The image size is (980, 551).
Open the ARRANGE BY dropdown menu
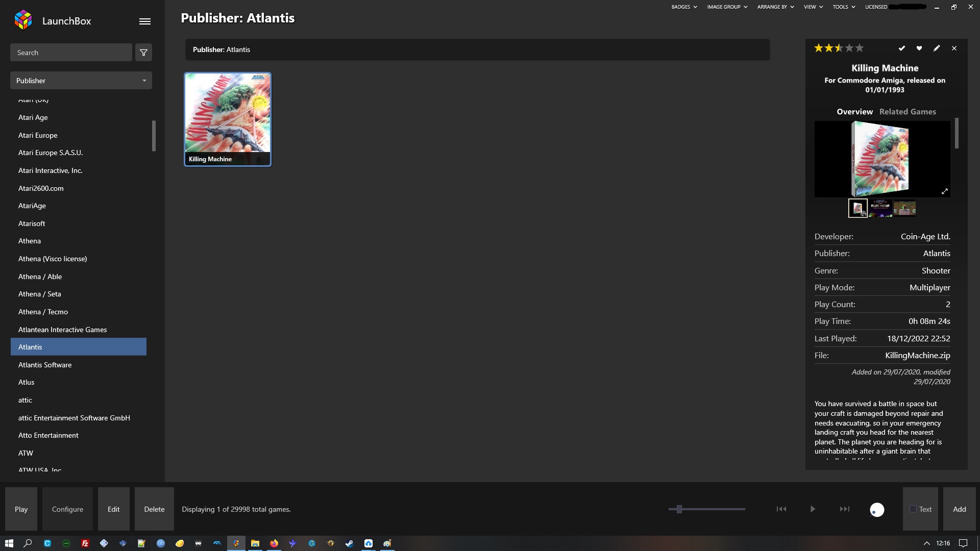776,7
